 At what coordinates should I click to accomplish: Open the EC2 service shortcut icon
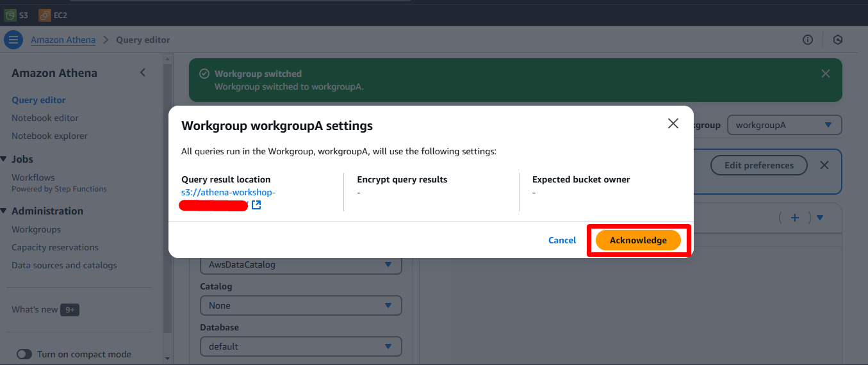pyautogui.click(x=45, y=15)
